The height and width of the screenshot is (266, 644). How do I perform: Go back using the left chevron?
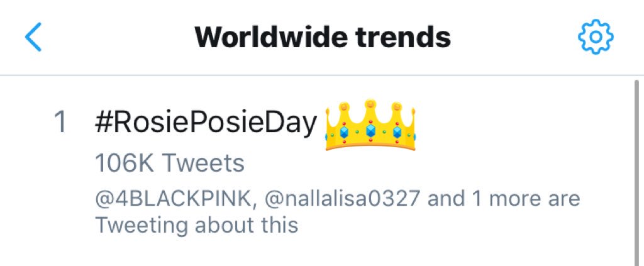click(x=33, y=38)
